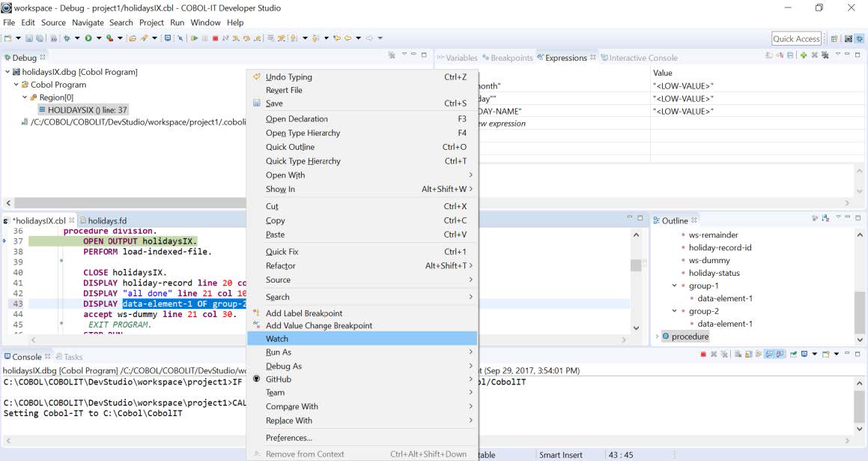868x461 pixels.
Task: Switch to the holidays.fd editor tab
Action: pyautogui.click(x=107, y=221)
